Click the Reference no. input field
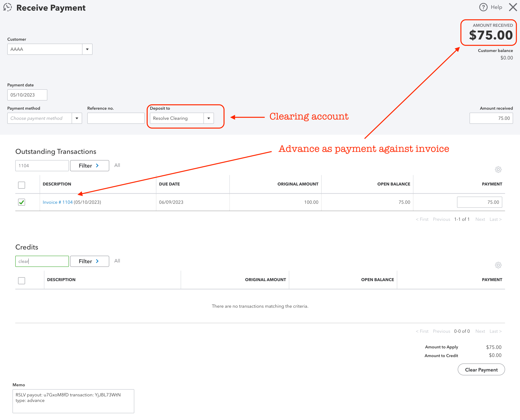Screen dimensions: 520x420 [116, 118]
